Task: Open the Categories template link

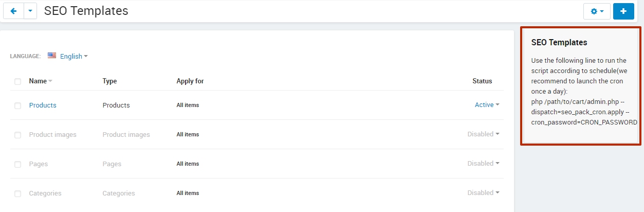Action: (x=45, y=193)
